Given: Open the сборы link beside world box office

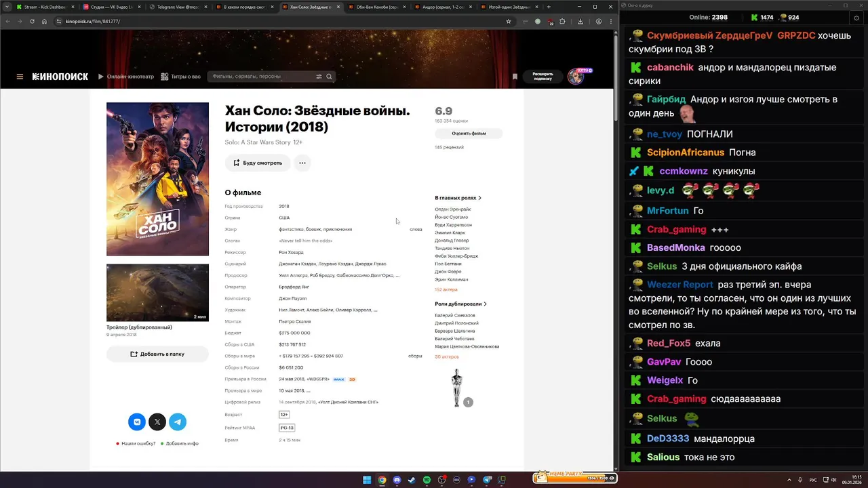Looking at the screenshot, I should coord(415,356).
